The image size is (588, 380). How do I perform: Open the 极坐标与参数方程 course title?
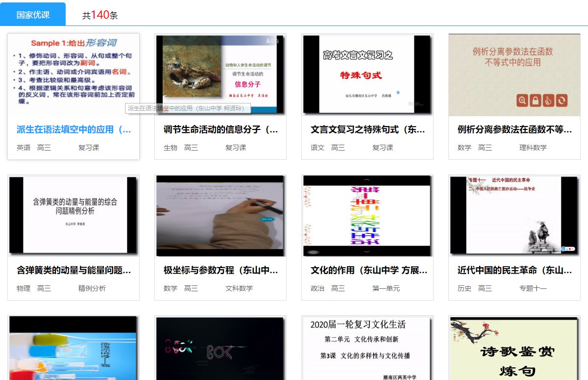point(220,270)
